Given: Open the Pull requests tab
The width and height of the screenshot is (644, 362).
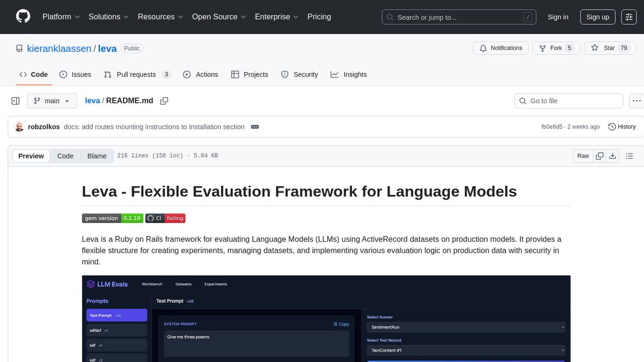Looking at the screenshot, I should tap(137, 74).
